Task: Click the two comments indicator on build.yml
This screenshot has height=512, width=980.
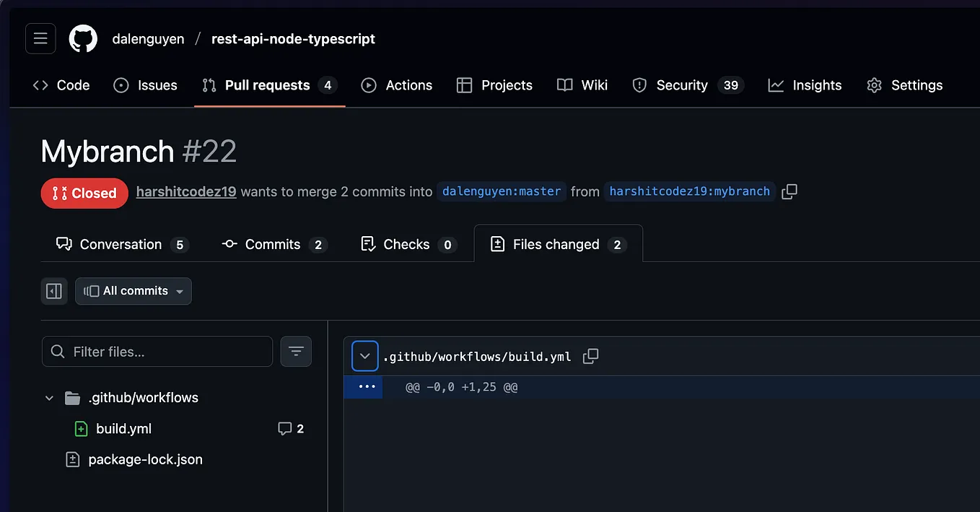Action: click(291, 428)
